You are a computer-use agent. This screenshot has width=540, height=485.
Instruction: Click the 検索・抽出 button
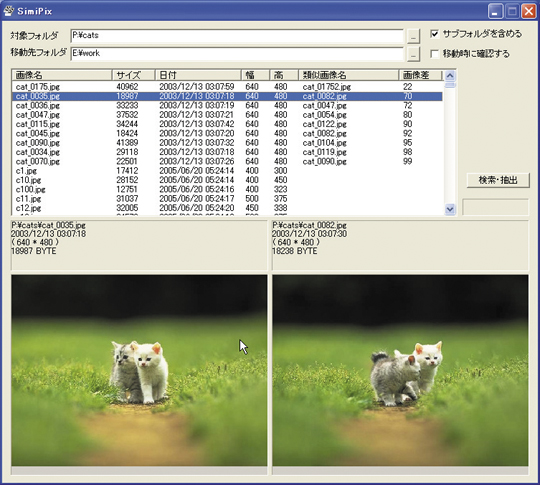(x=498, y=180)
